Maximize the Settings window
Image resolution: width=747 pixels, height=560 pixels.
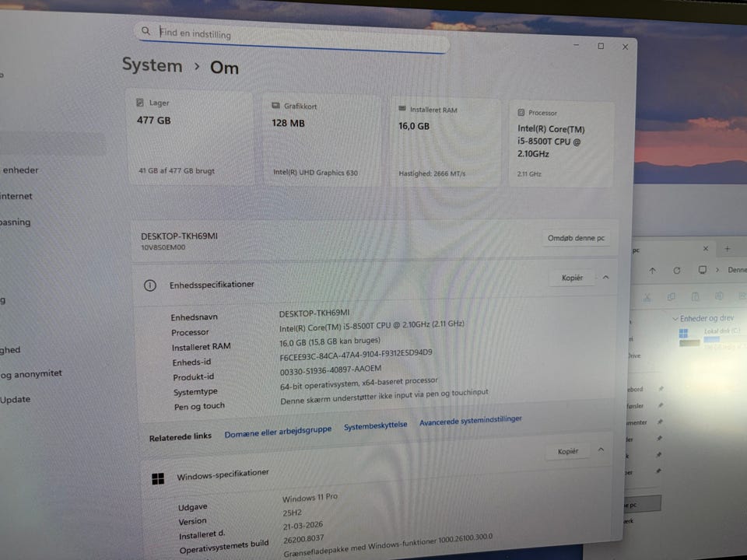coord(601,46)
